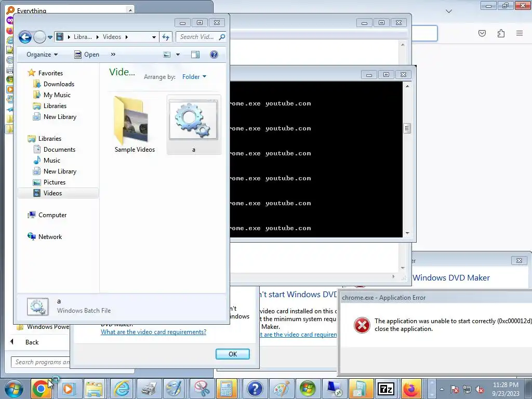Select batch file named a

[x=194, y=125]
